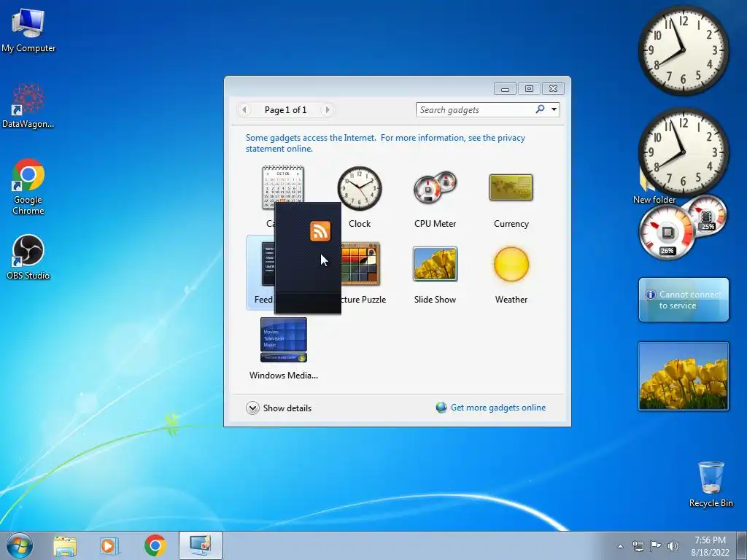Image resolution: width=747 pixels, height=560 pixels.
Task: Click the search magnifier icon
Action: tap(540, 109)
